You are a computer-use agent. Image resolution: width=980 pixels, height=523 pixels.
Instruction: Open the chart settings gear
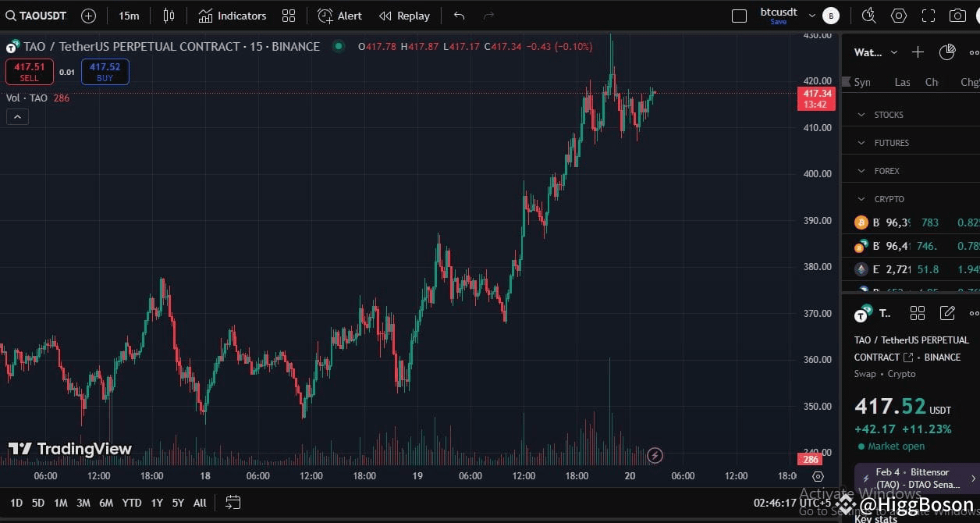[899, 15]
